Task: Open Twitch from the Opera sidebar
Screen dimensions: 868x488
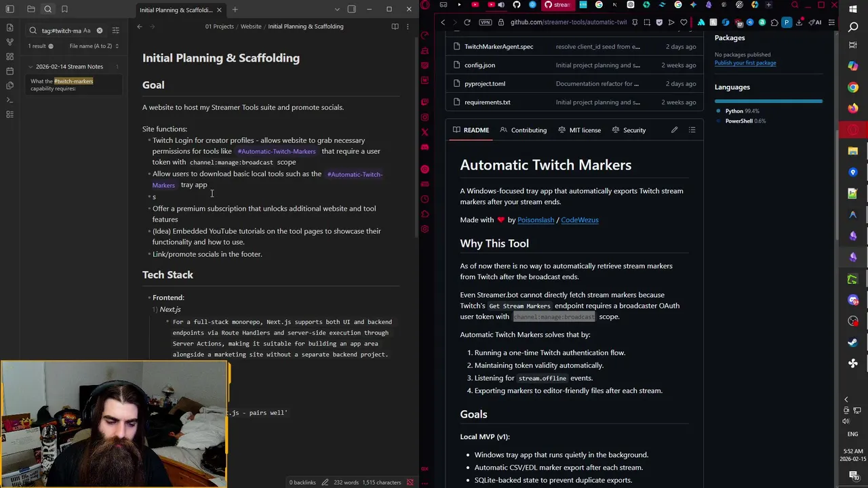Action: pos(425,102)
